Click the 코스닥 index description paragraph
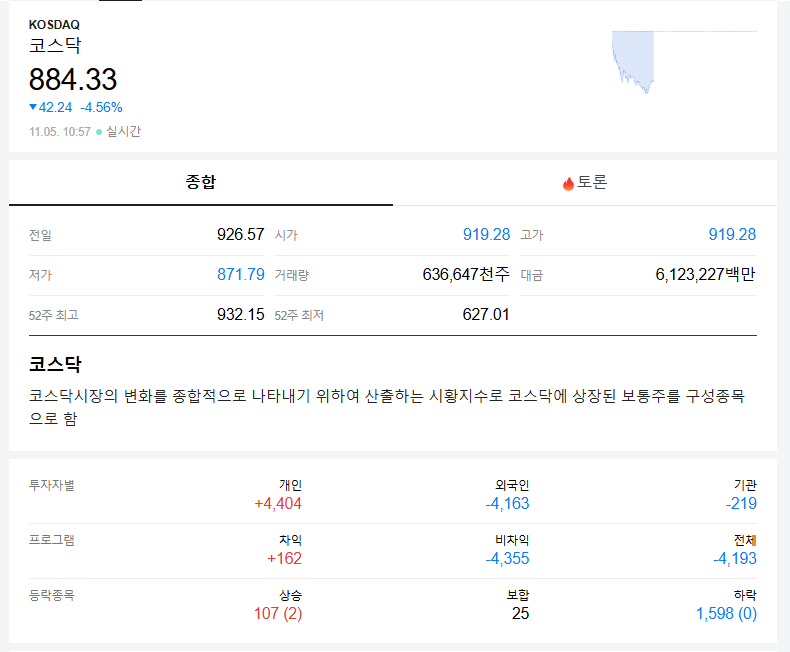 tap(387, 407)
